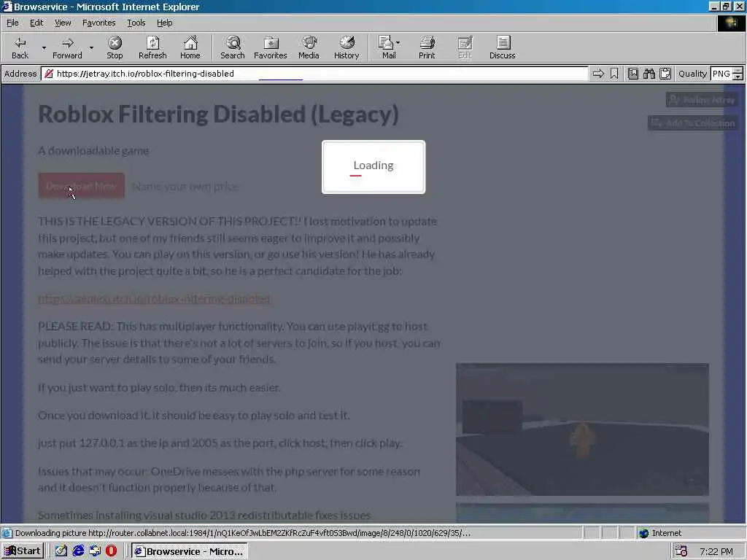This screenshot has width=747, height=560.
Task: Click the bookmark ribbon icon in address toolbar
Action: click(614, 74)
